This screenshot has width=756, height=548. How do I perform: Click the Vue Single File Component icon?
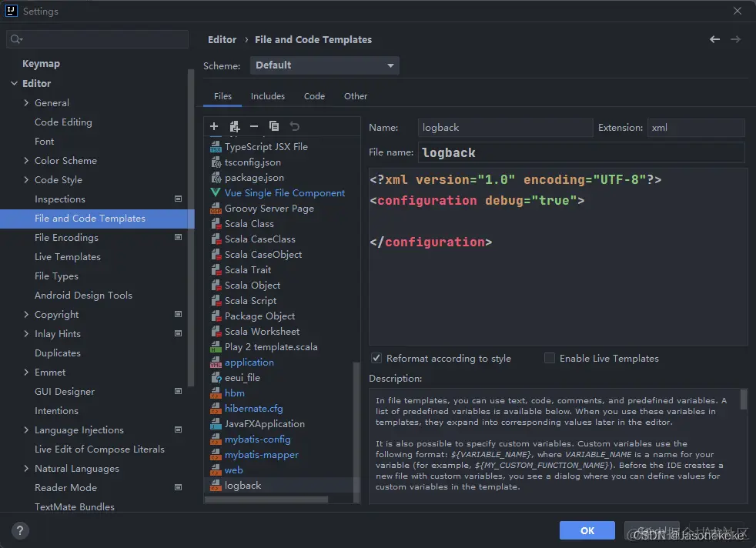(x=215, y=192)
